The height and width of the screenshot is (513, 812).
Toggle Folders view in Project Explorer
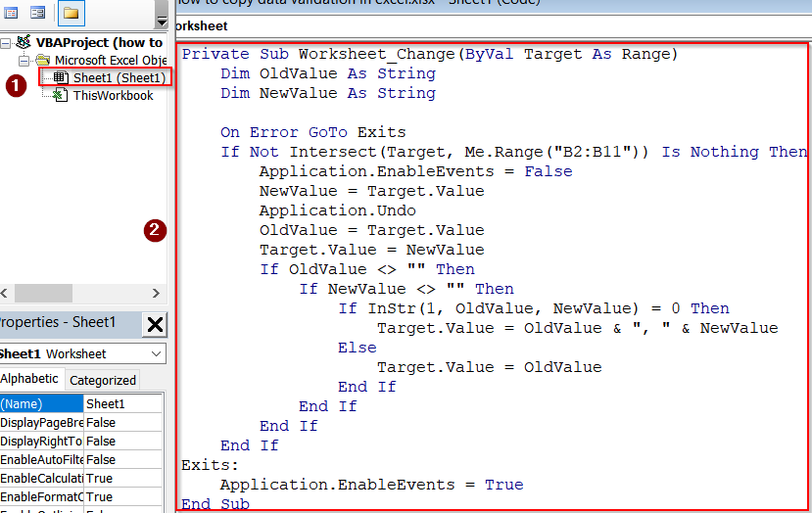(x=71, y=13)
